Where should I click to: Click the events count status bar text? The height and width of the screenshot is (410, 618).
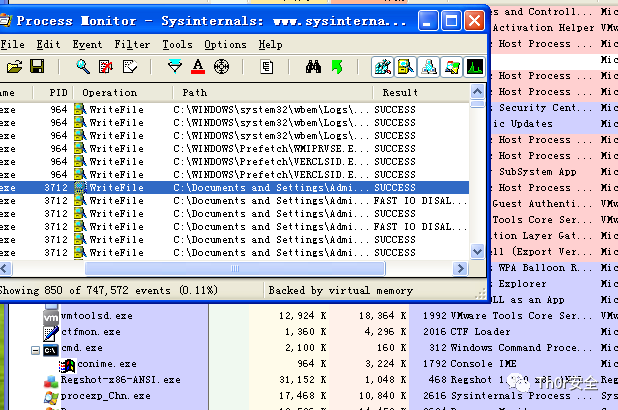click(109, 291)
